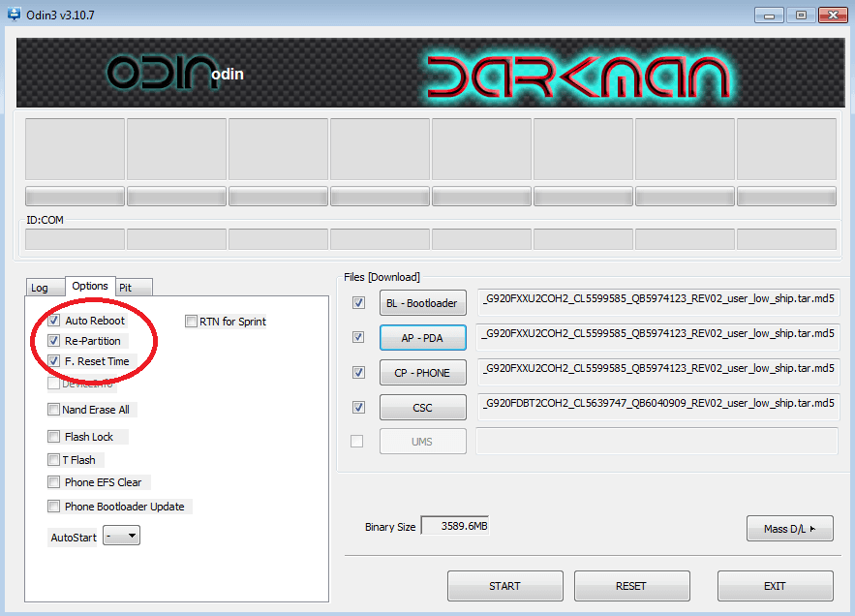Screen dimensions: 855x616
Task: Toggle F. Reset Time checkbox
Action: 54,360
